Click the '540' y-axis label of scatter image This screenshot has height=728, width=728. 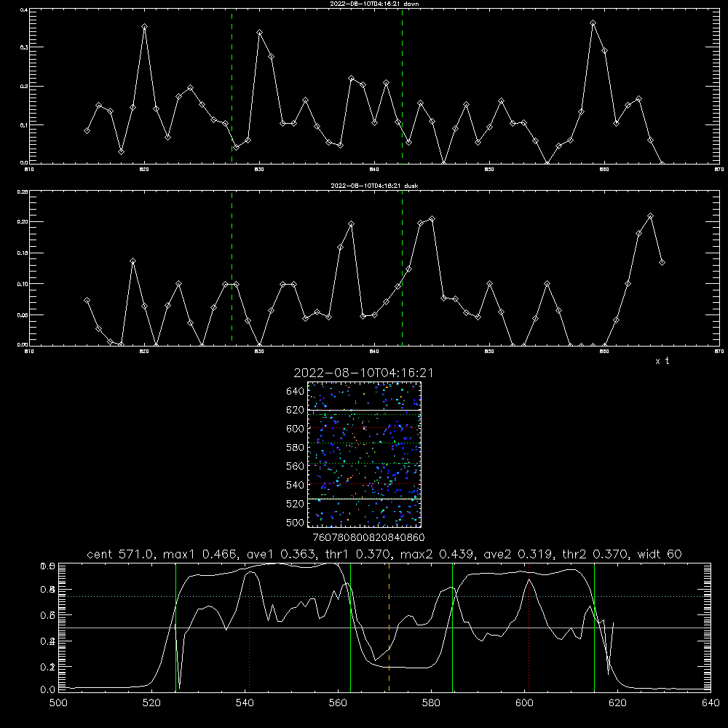point(296,485)
